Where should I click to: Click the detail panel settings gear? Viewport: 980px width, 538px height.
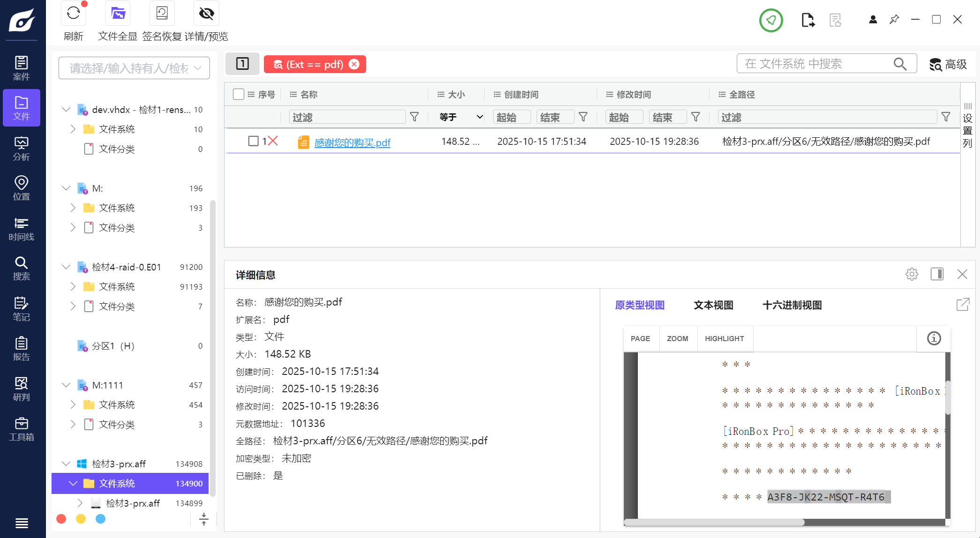(x=912, y=274)
